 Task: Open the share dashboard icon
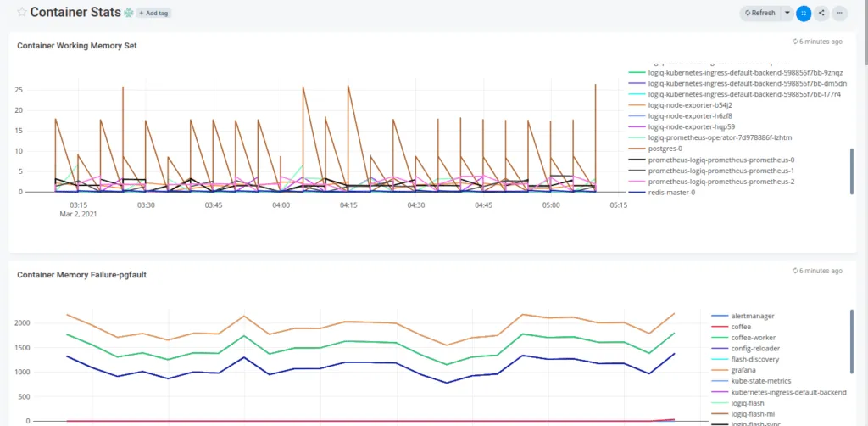point(821,13)
